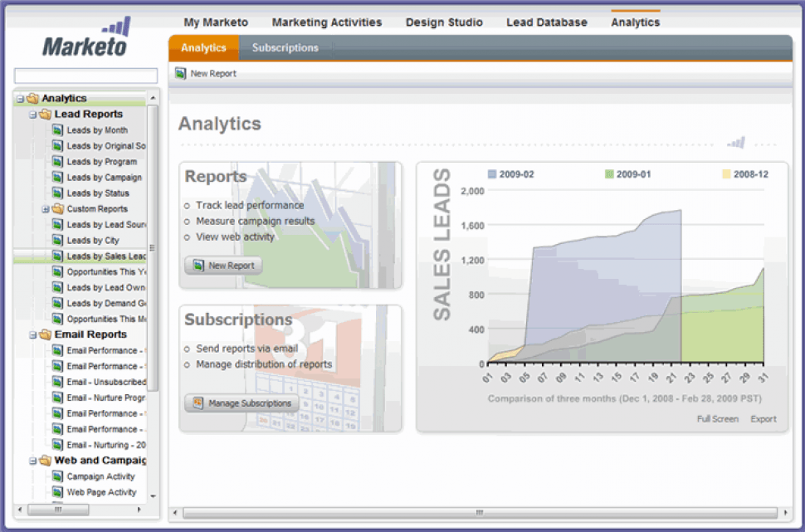Image resolution: width=805 pixels, height=532 pixels.
Task: Click the Lead Reports folder icon
Action: pos(45,114)
